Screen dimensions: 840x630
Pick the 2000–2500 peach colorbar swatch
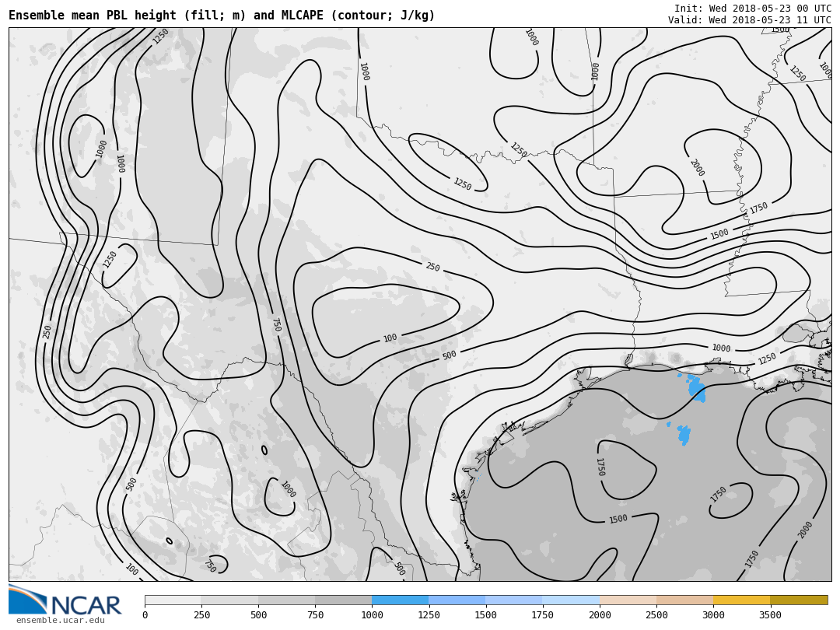click(628, 600)
